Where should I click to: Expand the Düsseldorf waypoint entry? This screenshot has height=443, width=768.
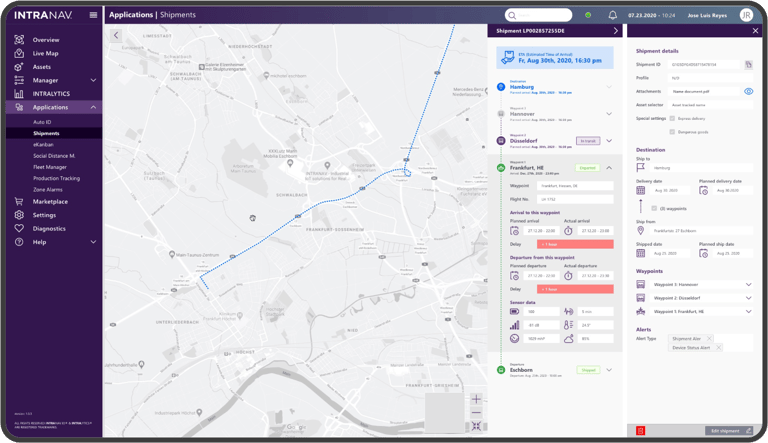(609, 141)
